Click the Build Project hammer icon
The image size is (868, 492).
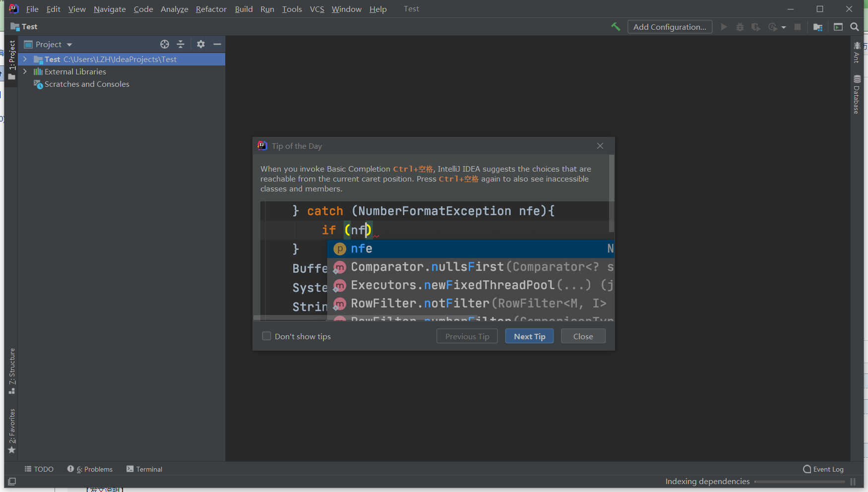point(616,27)
